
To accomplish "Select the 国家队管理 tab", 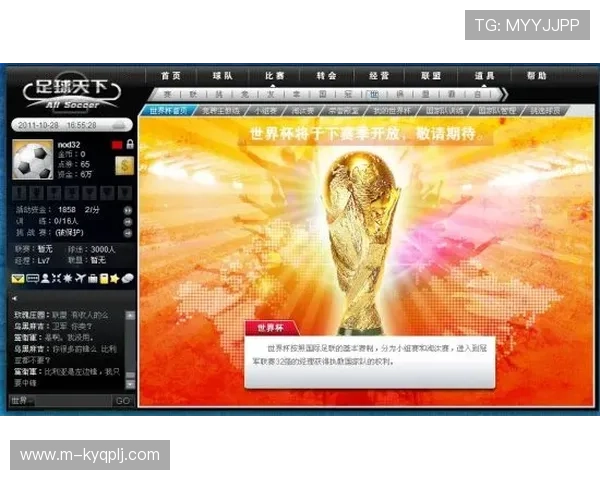I will (497, 111).
